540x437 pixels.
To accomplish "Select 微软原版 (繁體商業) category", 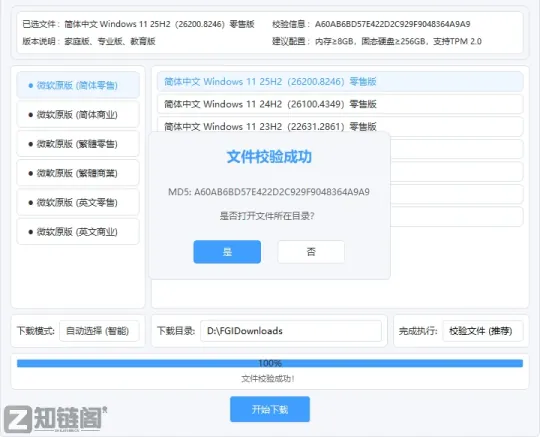I will click(78, 173).
